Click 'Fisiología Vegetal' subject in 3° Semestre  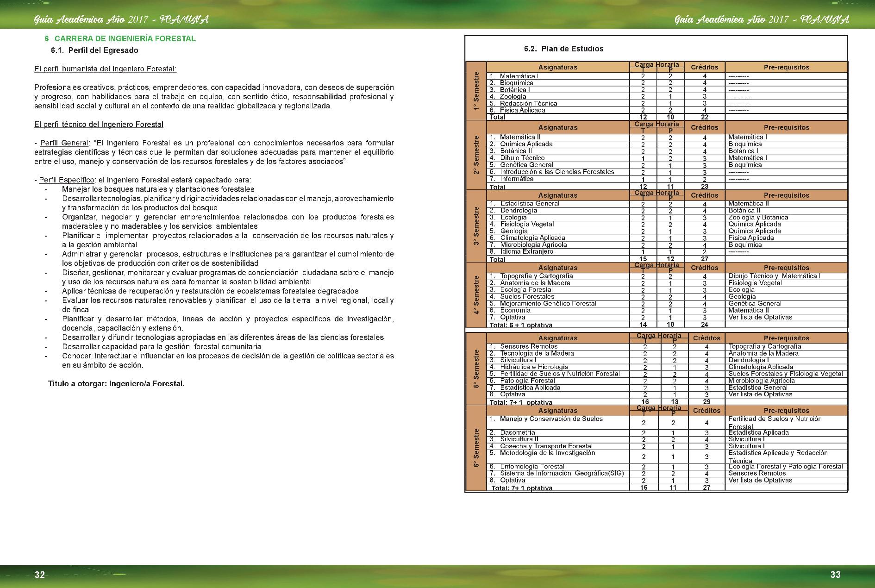point(527,224)
